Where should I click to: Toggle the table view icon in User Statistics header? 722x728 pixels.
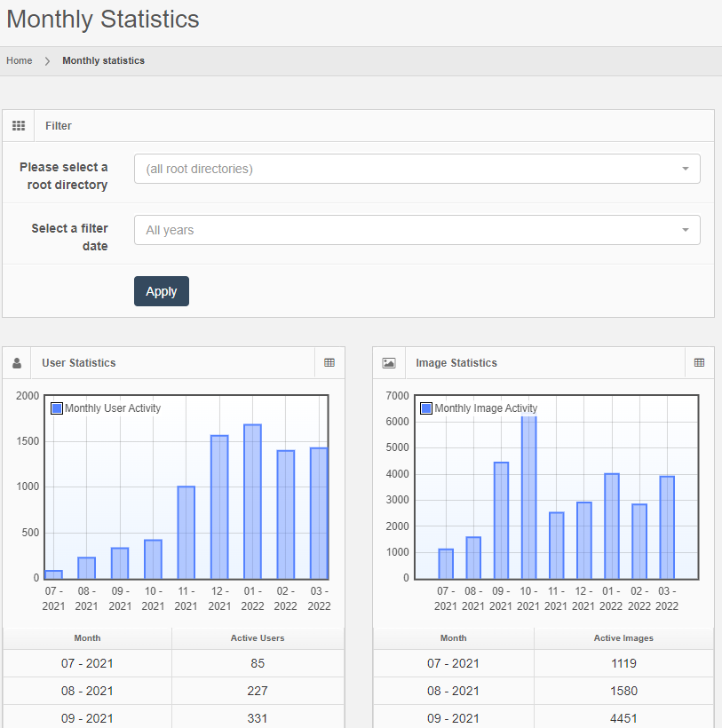click(329, 363)
